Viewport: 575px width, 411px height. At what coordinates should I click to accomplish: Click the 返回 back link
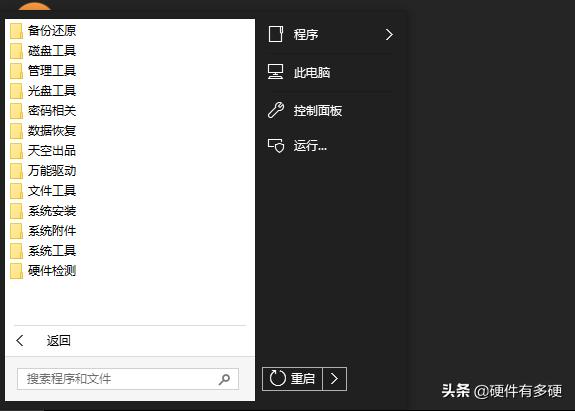[x=59, y=341]
